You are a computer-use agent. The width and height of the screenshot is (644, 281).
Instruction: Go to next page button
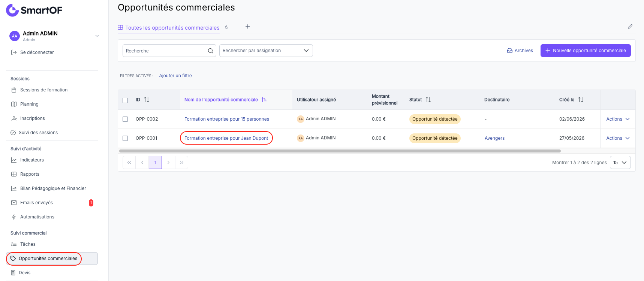[x=169, y=163]
